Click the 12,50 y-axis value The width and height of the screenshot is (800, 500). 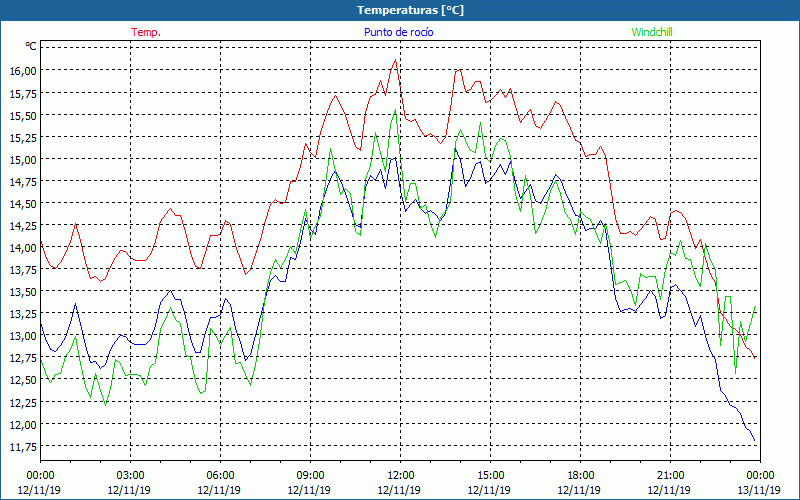pos(23,381)
